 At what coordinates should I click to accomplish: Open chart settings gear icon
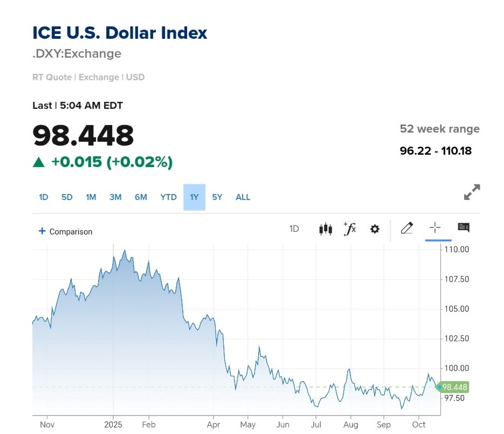coord(375,229)
